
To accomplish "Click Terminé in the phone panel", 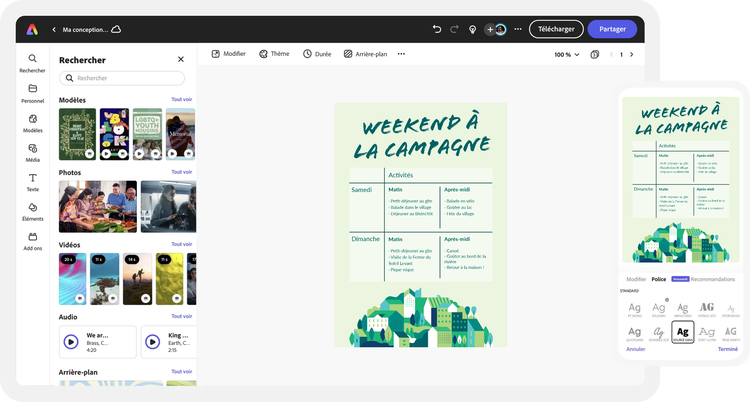I will point(728,349).
